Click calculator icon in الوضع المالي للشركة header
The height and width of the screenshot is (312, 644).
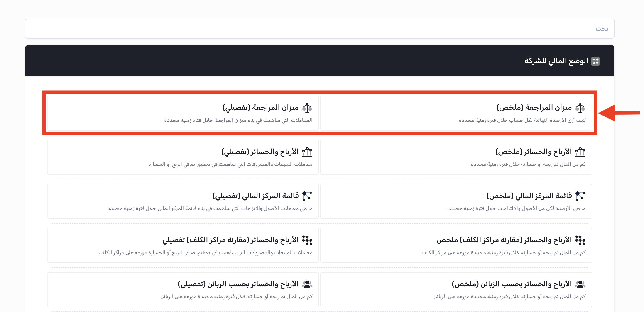pyautogui.click(x=595, y=61)
